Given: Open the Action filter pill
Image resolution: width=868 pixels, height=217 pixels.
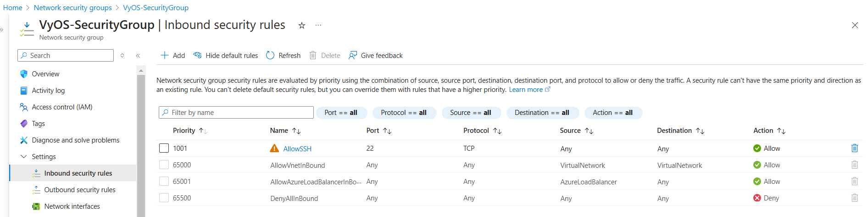Looking at the screenshot, I should click(x=612, y=113).
